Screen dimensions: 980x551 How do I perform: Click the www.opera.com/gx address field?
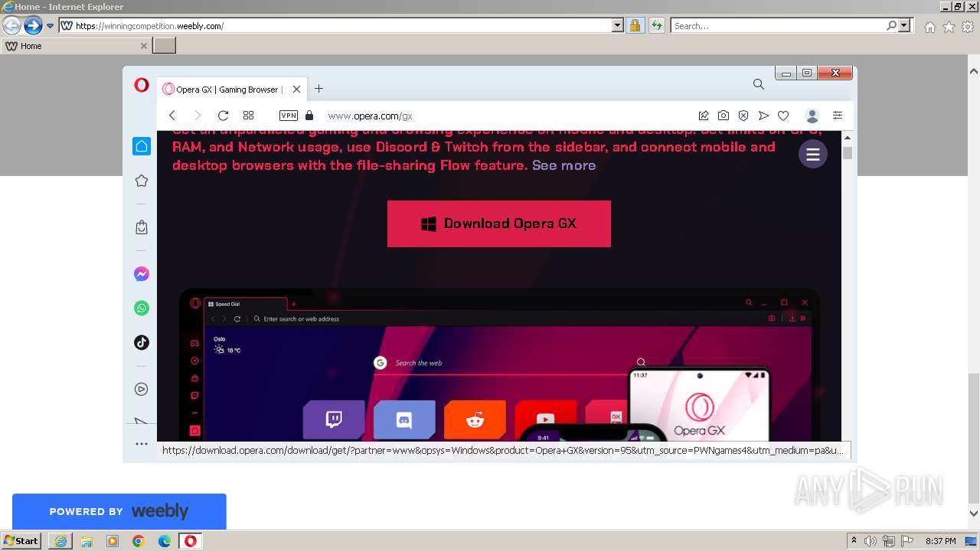pos(370,116)
